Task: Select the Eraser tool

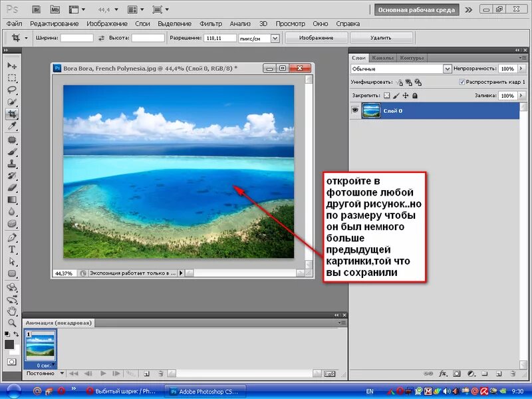Action: pos(12,188)
